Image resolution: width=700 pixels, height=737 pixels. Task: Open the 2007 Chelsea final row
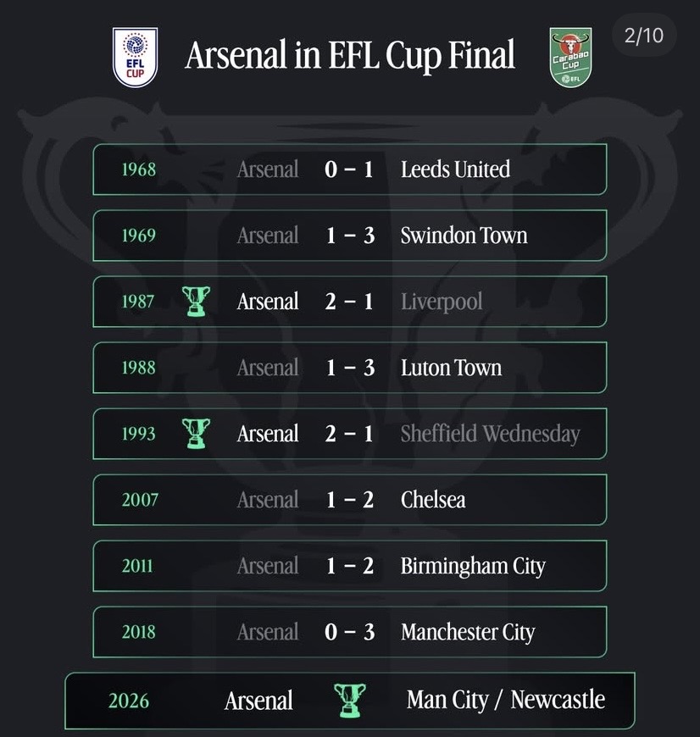click(x=349, y=500)
